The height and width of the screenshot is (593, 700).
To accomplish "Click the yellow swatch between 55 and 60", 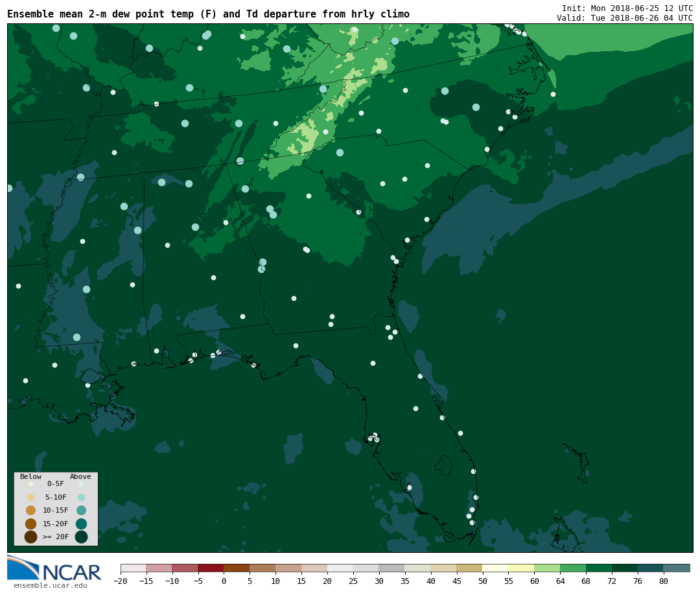I will point(522,568).
